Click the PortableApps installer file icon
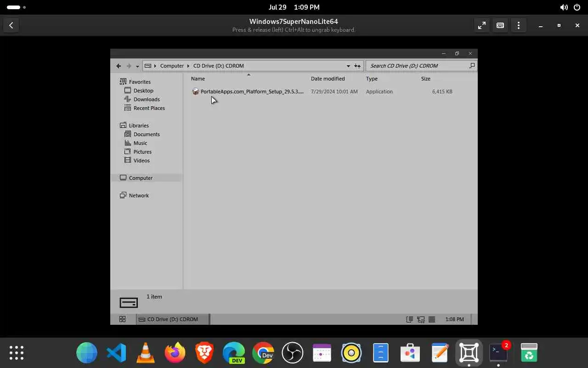The height and width of the screenshot is (368, 588). (x=195, y=92)
